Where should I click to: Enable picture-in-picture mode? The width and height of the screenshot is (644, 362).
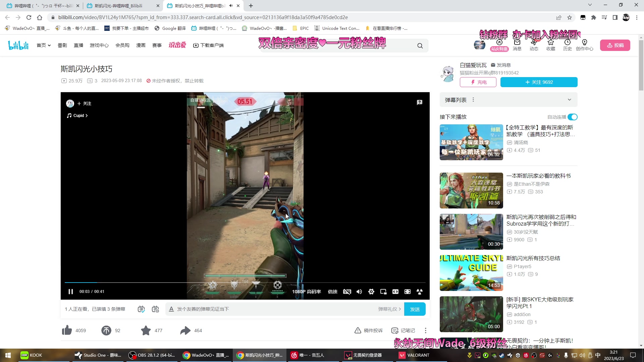click(383, 292)
